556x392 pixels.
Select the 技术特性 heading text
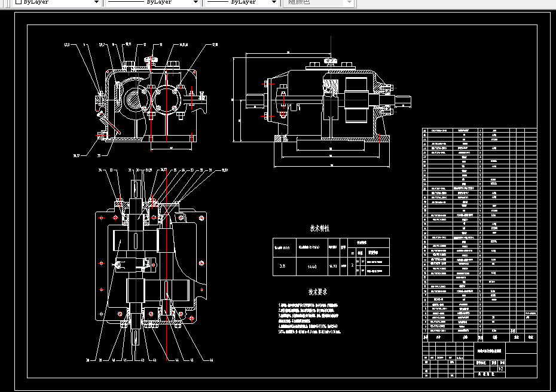coord(319,229)
